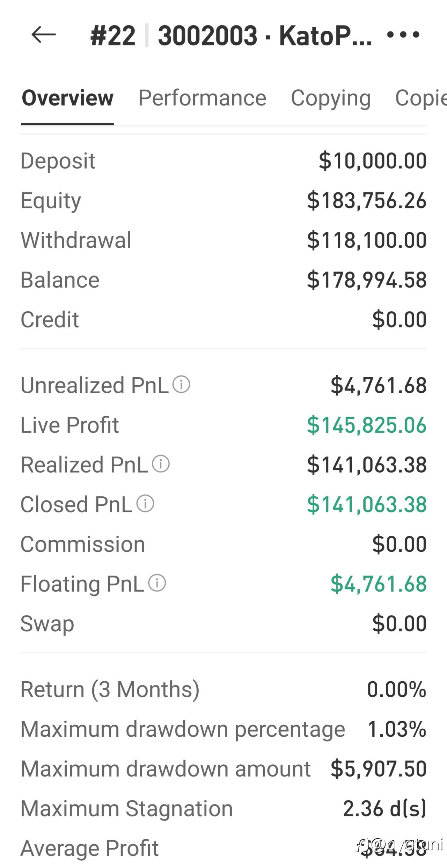Tap the Deposit amount $10,000.00
The width and height of the screenshot is (447, 868).
pos(372,161)
